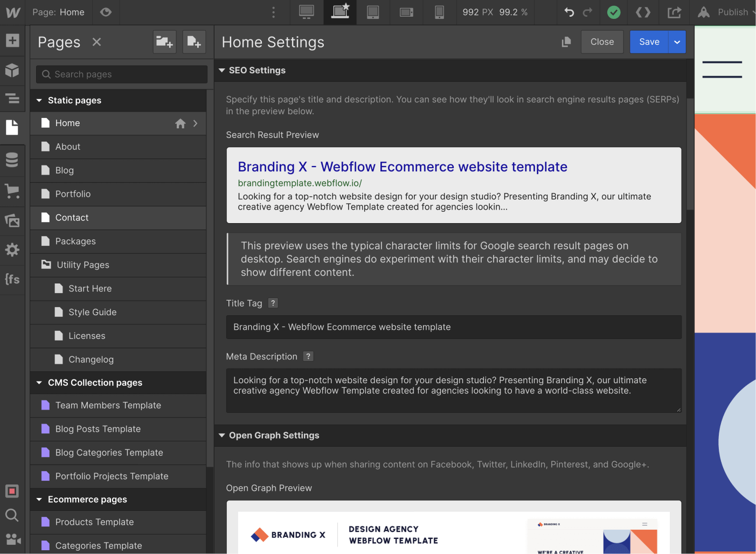
Task: Open the Save button dropdown arrow
Action: [x=677, y=41]
